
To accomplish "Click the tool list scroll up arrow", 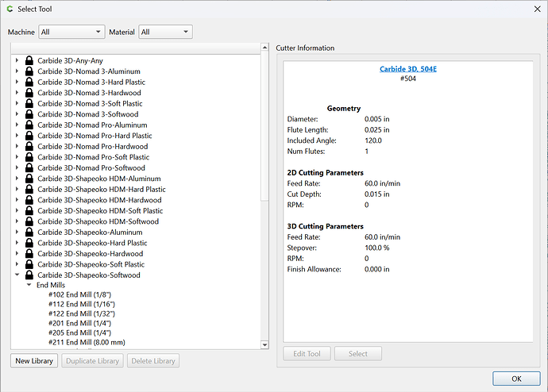I will coord(264,48).
